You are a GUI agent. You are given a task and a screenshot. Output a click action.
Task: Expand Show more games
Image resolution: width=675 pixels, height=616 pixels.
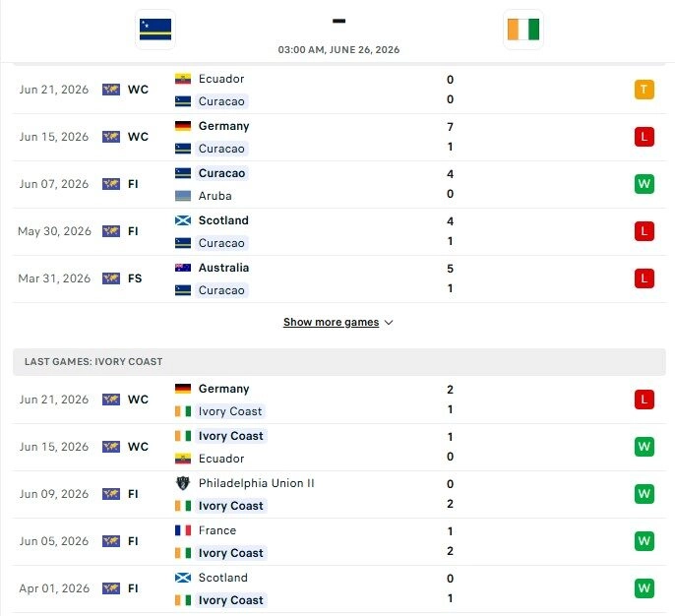pyautogui.click(x=331, y=322)
